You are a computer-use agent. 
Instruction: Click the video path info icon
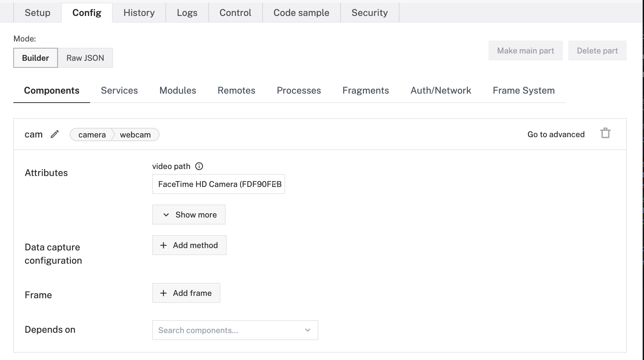tap(199, 166)
